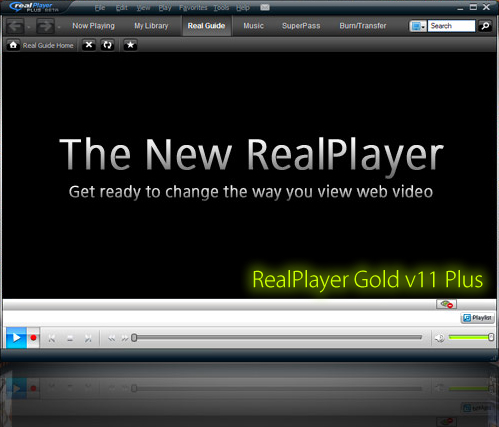
Task: Open the search scope dropdown
Action: pos(418,26)
